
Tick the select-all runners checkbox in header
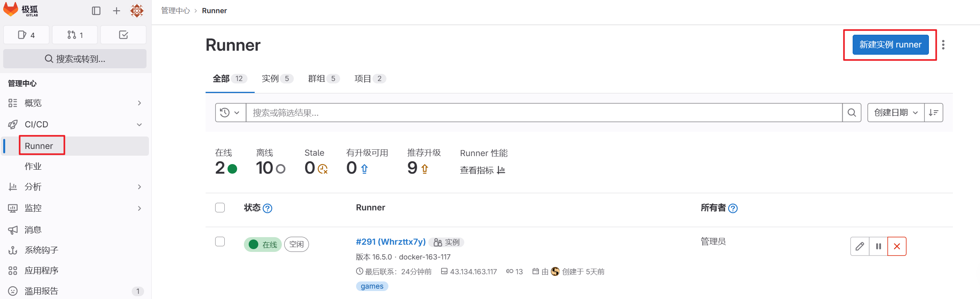(x=220, y=208)
